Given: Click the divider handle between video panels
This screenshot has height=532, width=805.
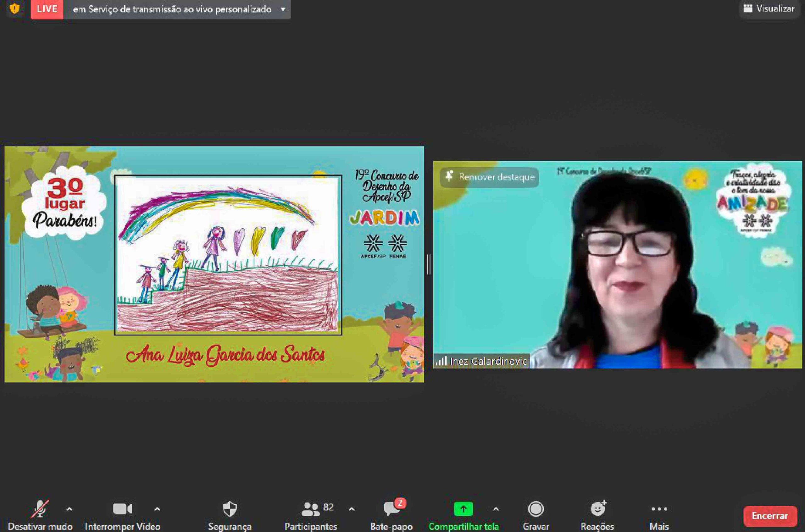Looking at the screenshot, I should [429, 264].
